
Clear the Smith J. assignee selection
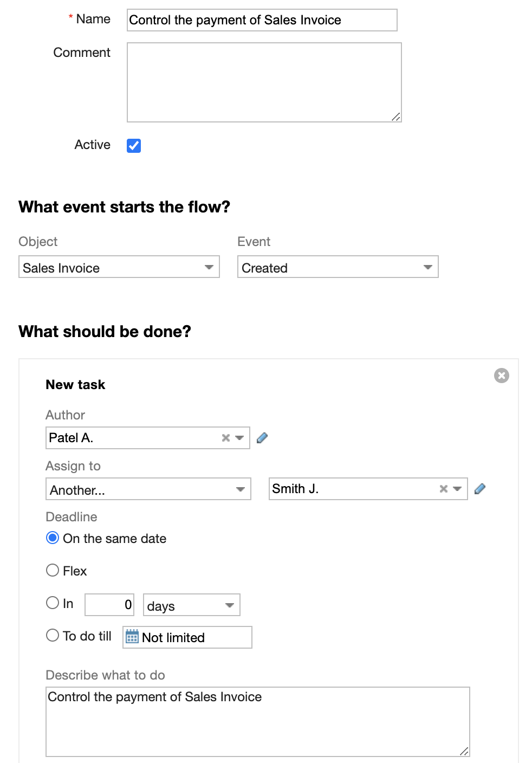pyautogui.click(x=444, y=489)
